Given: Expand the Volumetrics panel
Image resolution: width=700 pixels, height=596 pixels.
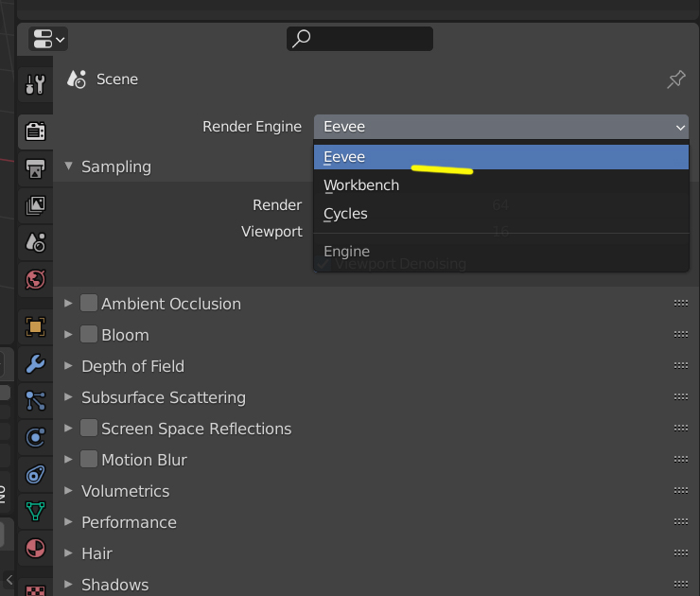Looking at the screenshot, I should (x=68, y=491).
